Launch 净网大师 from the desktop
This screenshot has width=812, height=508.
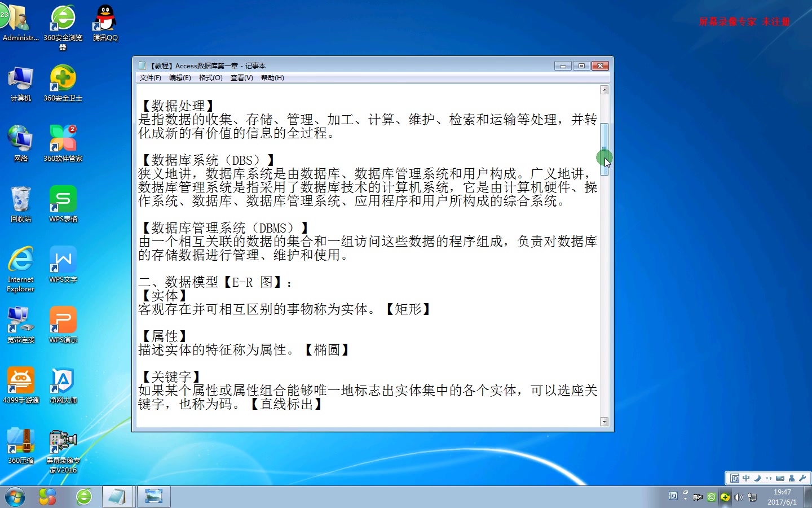[63, 379]
